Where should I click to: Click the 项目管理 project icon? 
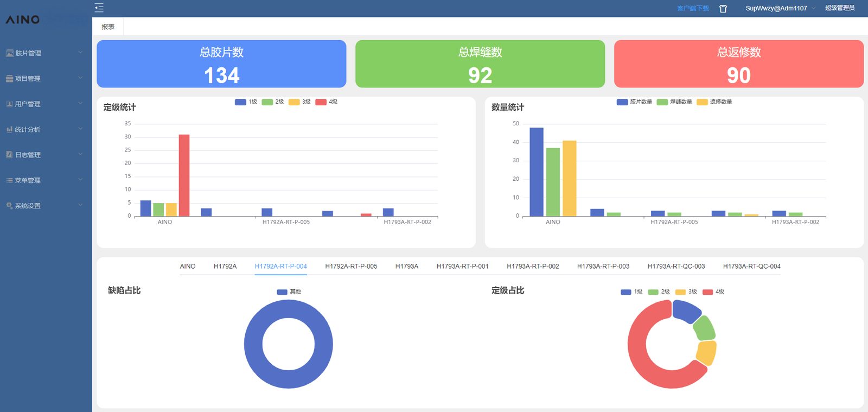tap(9, 79)
